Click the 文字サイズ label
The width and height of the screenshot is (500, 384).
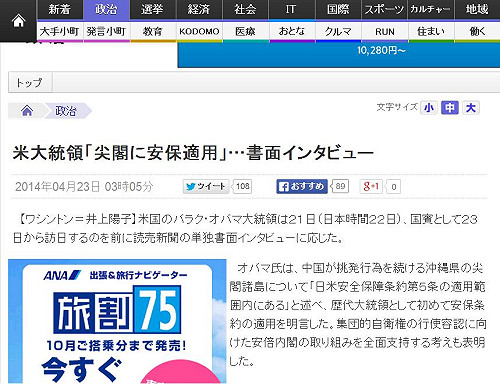tap(397, 107)
